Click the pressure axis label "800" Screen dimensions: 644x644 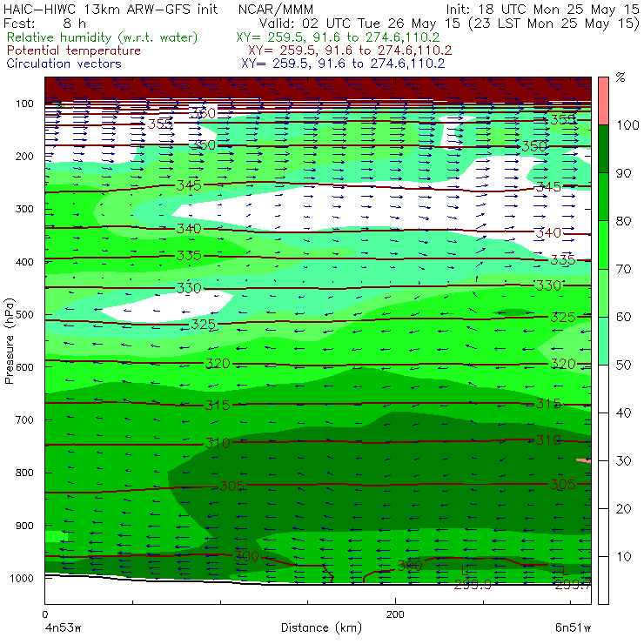click(x=24, y=473)
